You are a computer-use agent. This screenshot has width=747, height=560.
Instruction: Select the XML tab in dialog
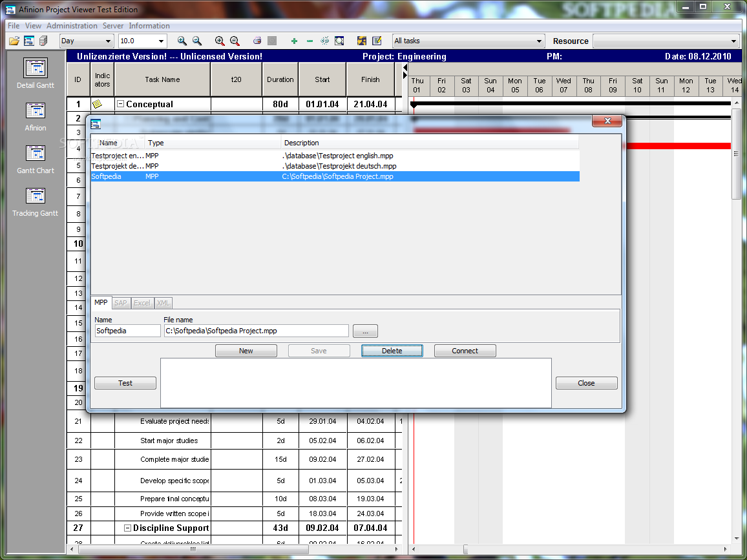click(x=163, y=303)
